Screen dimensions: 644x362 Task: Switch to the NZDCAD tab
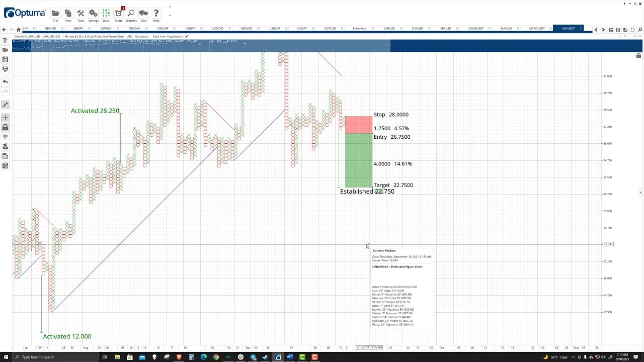tap(134, 29)
